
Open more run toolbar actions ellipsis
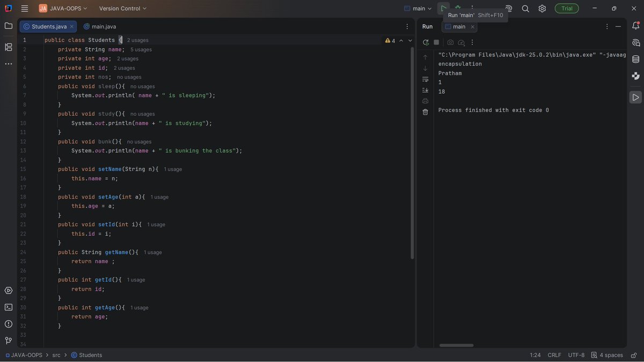coord(472,42)
